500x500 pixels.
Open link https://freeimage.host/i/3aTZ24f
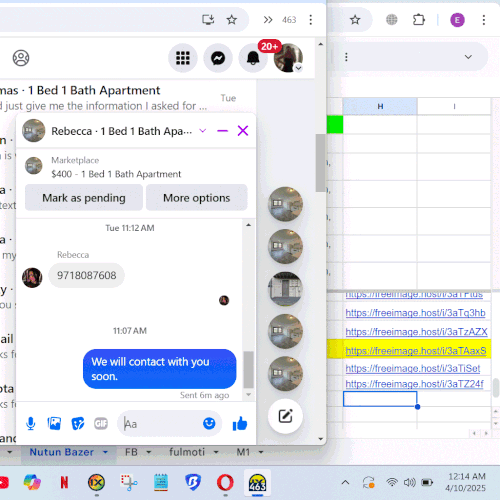point(414,384)
